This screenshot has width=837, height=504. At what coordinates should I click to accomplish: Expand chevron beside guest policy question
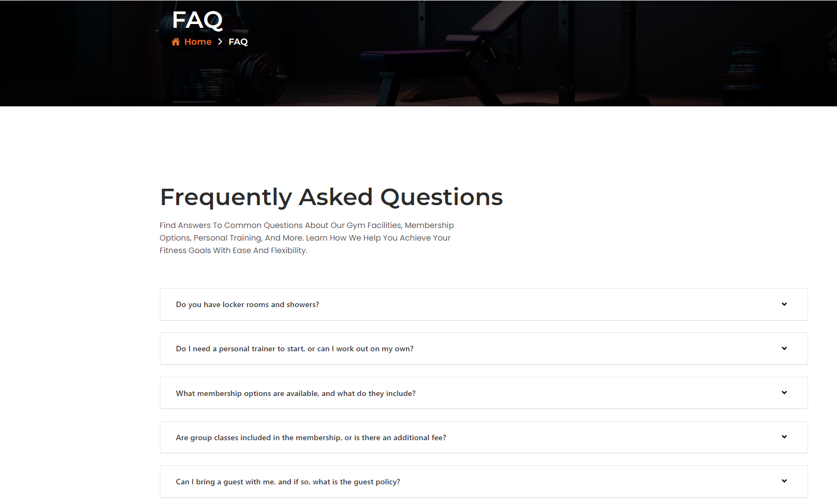pos(784,481)
